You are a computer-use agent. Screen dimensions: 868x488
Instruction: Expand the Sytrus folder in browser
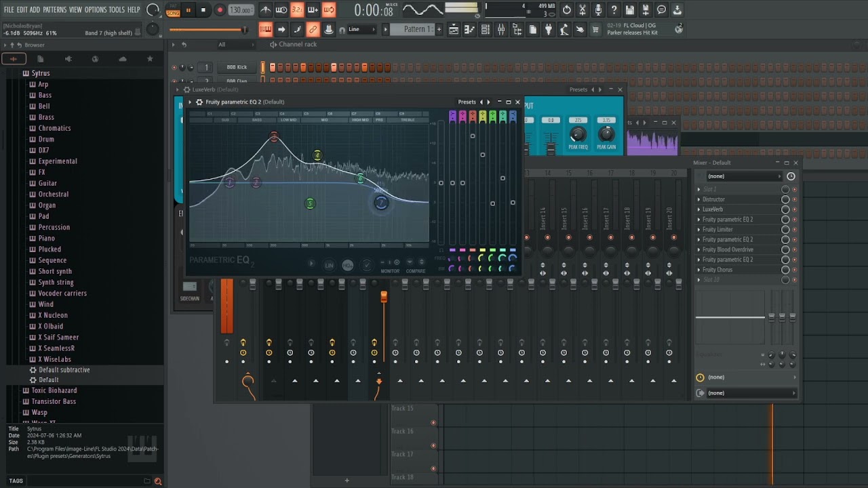(40, 73)
